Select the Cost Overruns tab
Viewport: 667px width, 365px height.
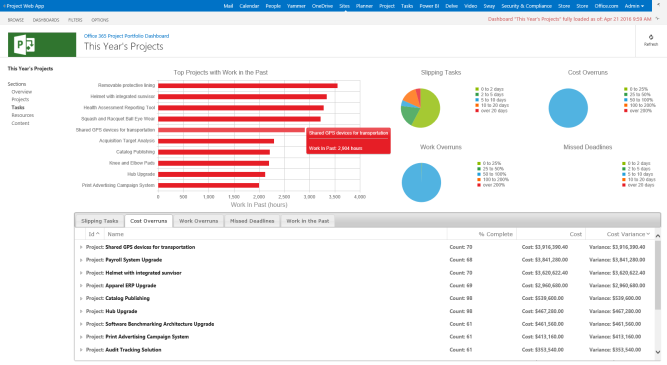[148, 221]
